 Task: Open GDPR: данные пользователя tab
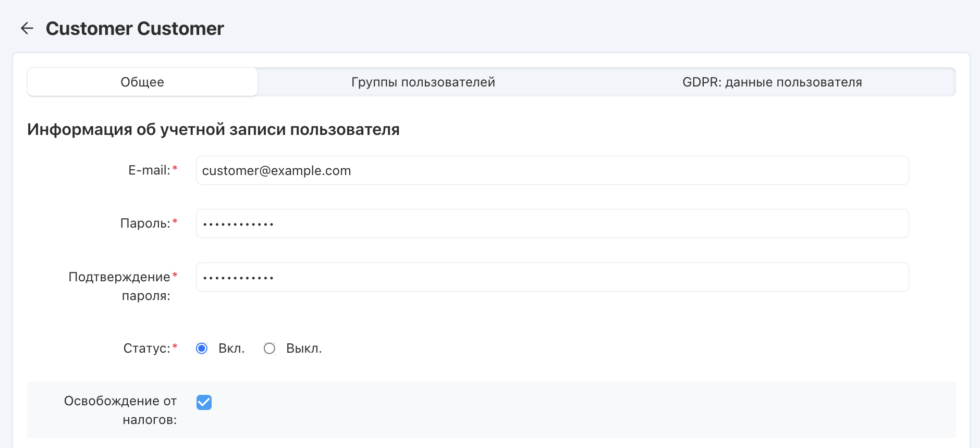tap(771, 82)
